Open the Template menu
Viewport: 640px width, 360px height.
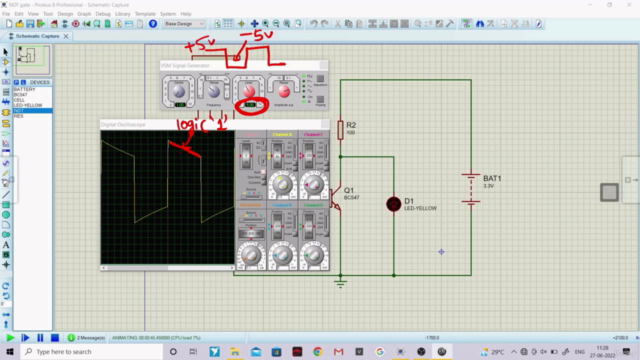click(145, 14)
